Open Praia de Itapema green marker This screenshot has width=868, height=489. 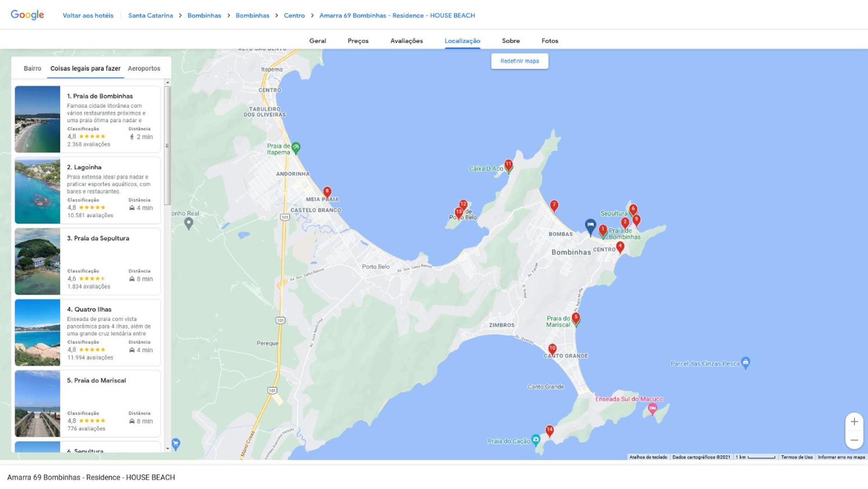[x=296, y=148]
